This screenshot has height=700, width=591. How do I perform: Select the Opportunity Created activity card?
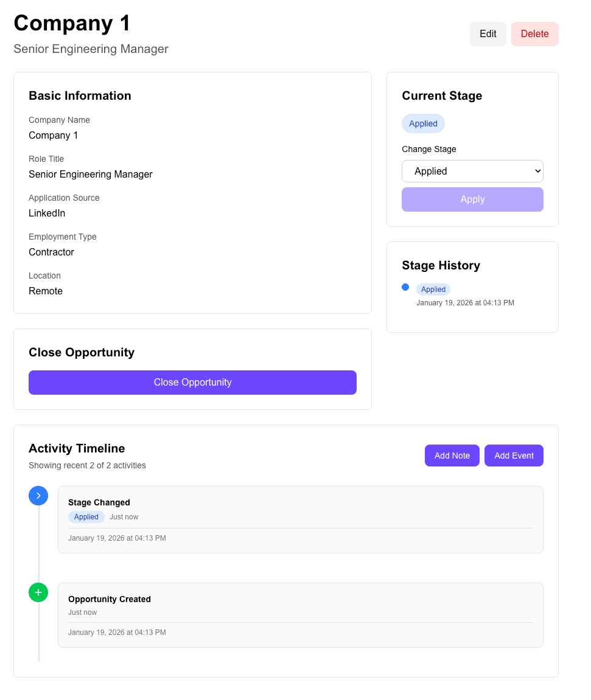click(x=300, y=614)
